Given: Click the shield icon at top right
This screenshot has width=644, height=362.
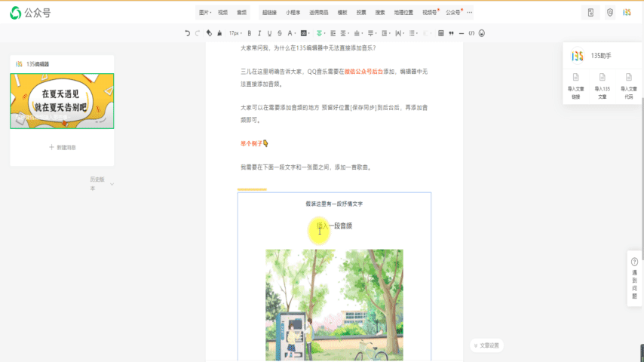Looking at the screenshot, I should (610, 13).
